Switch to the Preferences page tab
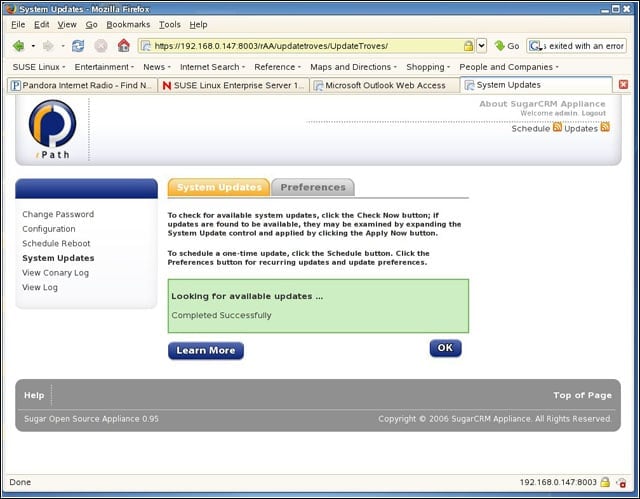Image resolution: width=640 pixels, height=499 pixels. (x=313, y=187)
